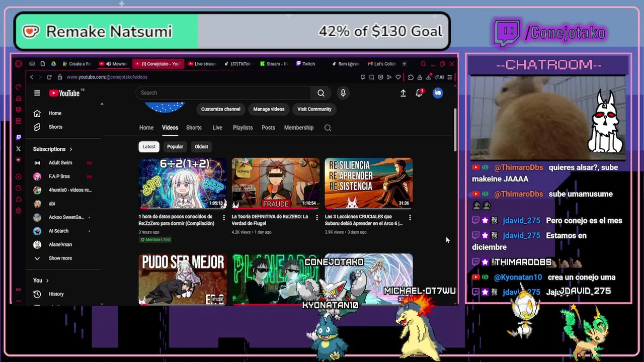The width and height of the screenshot is (644, 362).
Task: Select the Latest filter chip
Action: click(149, 147)
